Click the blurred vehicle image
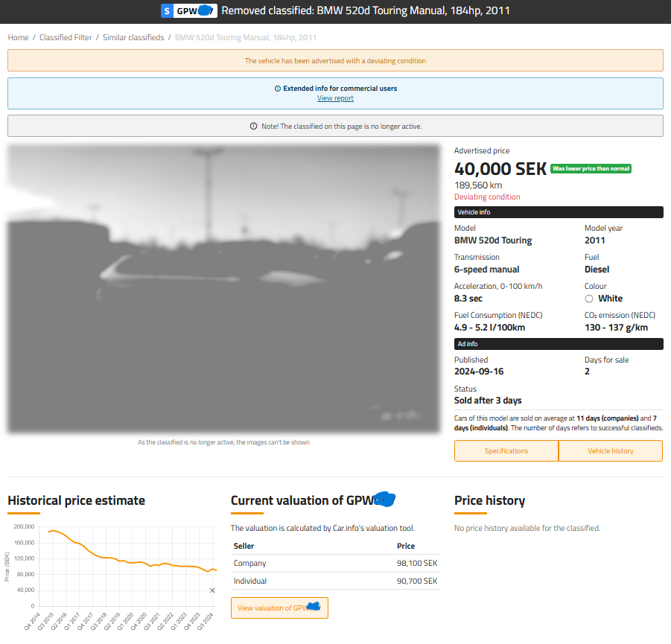This screenshot has height=644, width=671. click(x=223, y=289)
